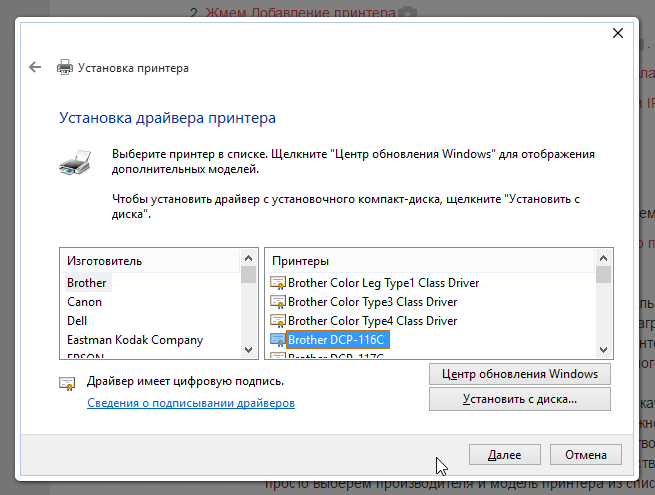Click the certificate icon next to Brother Color Type4
Image resolution: width=655 pixels, height=495 pixels.
coord(278,321)
